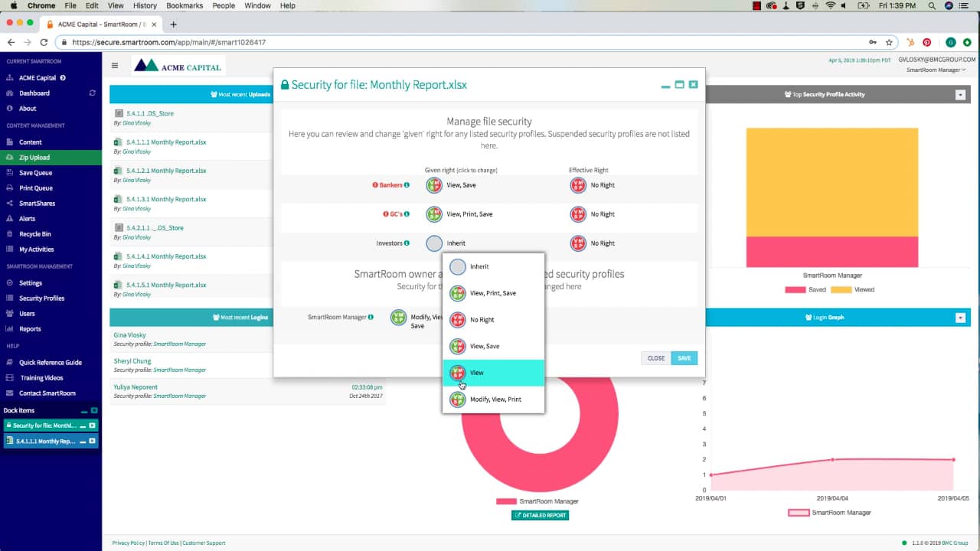
Task: Click the SmartRoom Manager rights icon
Action: point(398,318)
